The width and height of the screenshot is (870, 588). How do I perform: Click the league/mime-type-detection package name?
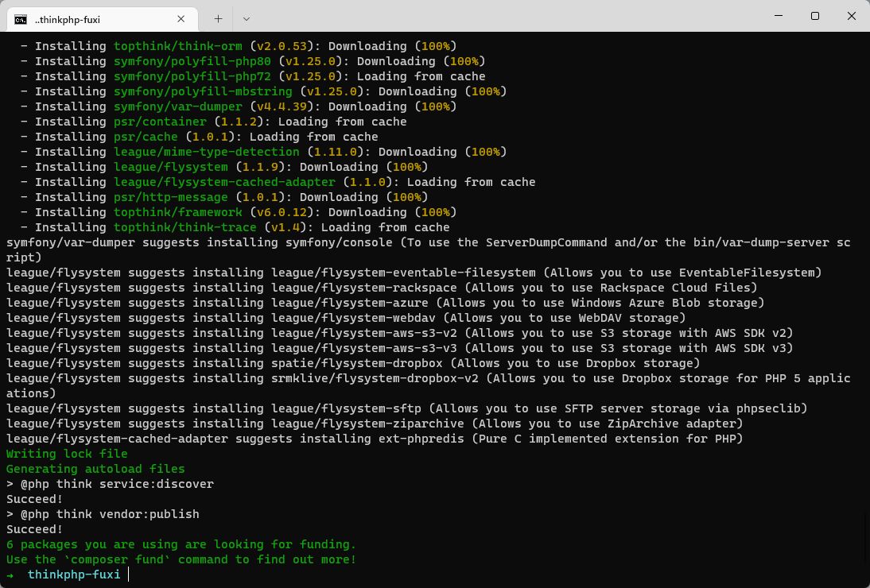[x=206, y=152]
